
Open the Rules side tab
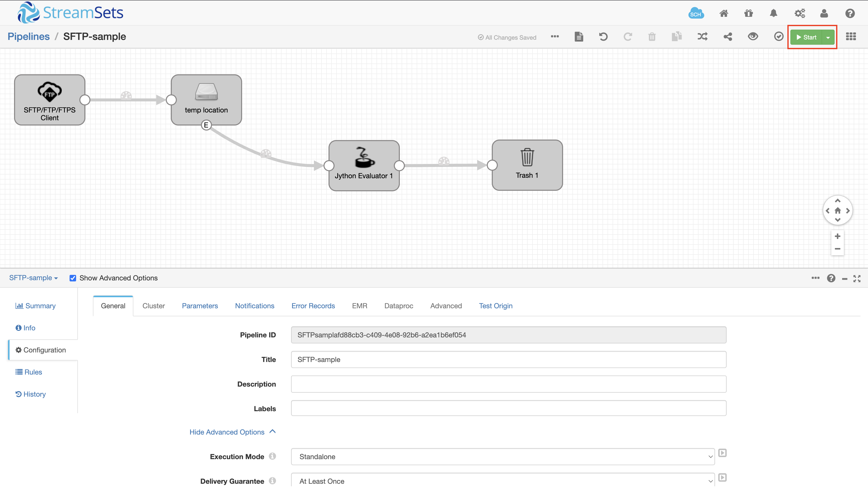(29, 372)
